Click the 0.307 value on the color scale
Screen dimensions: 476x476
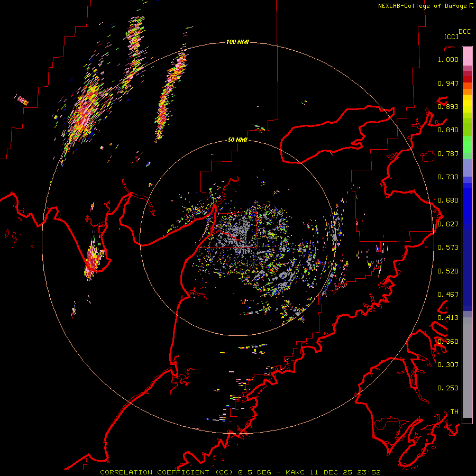(x=448, y=364)
